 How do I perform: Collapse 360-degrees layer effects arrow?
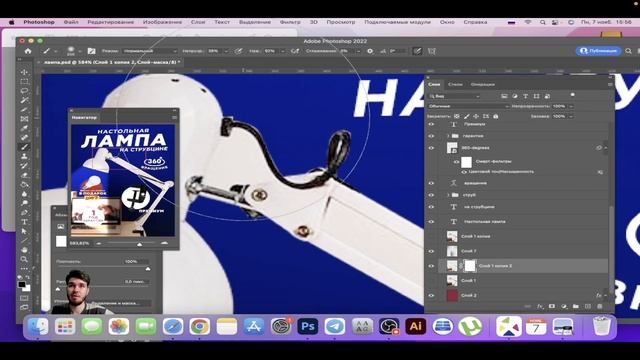click(606, 148)
